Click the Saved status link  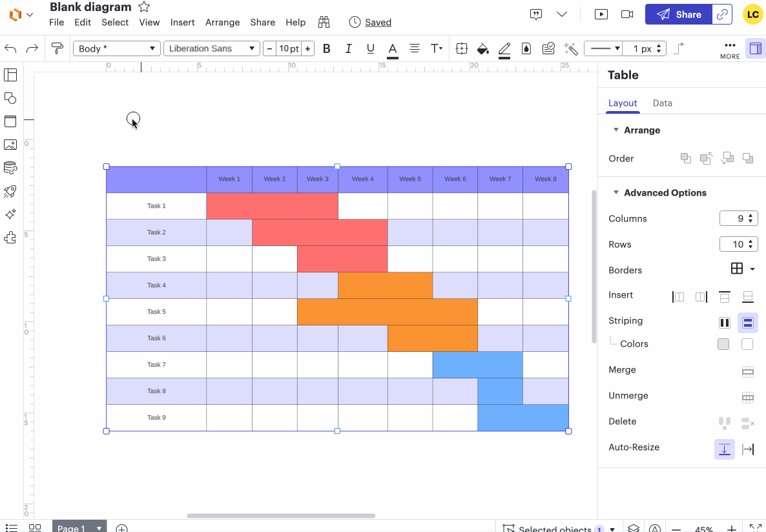pos(378,22)
